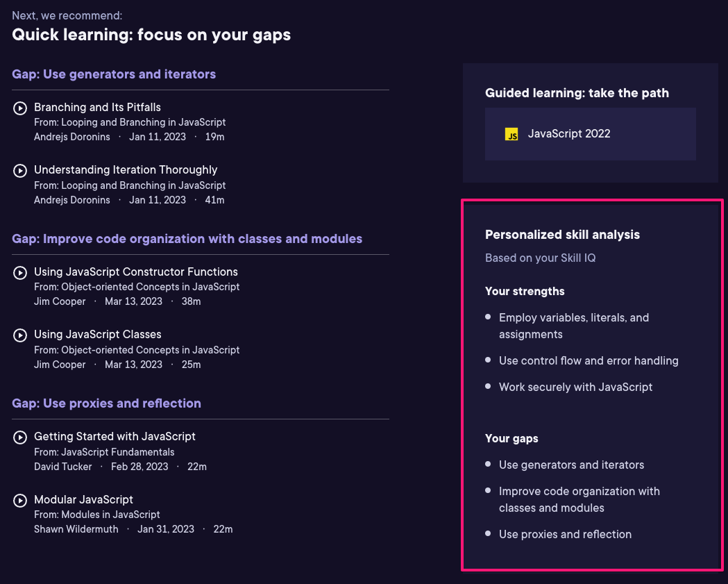Click Jim Cooper on the 25m clip
Screen dimensions: 728x584
(60, 365)
